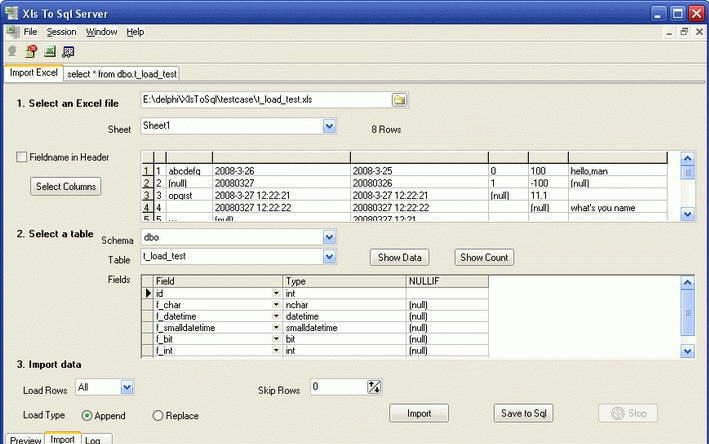The height and width of the screenshot is (444, 709).
Task: Switch to select * from dbo.t_load_test tab
Action: 122,74
